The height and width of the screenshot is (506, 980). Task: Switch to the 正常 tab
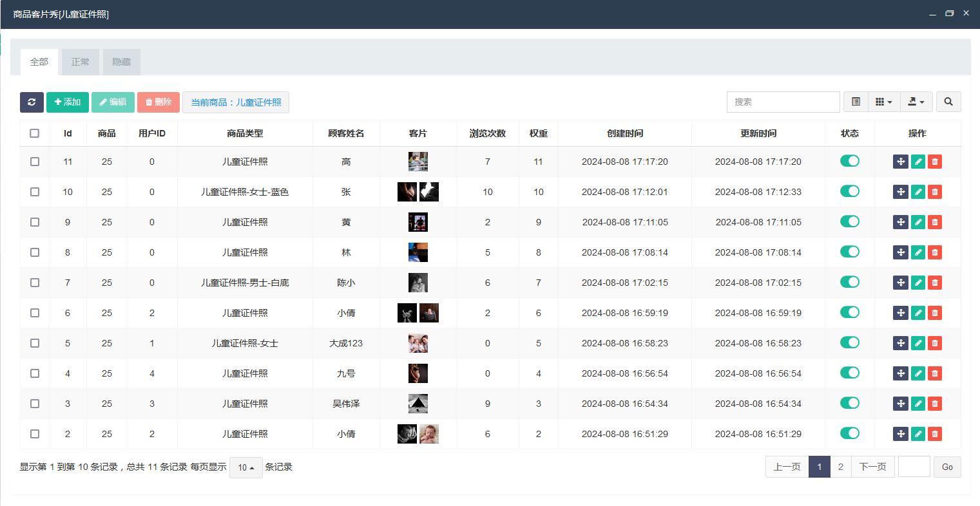81,62
